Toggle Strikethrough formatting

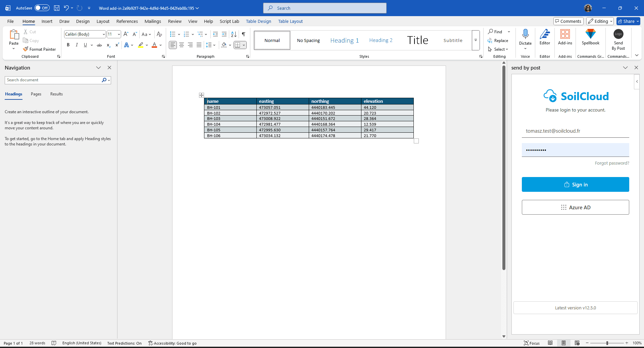[x=99, y=45]
